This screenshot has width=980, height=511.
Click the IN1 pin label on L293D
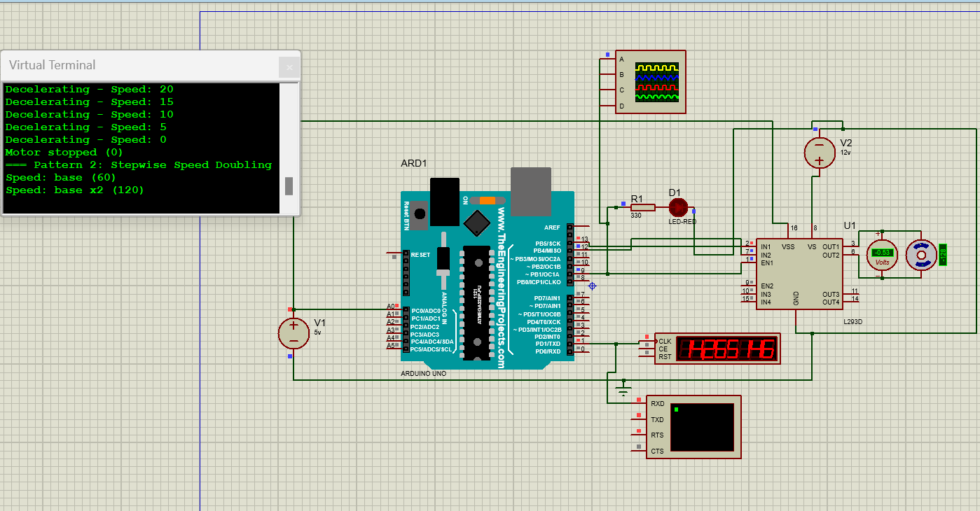(766, 247)
